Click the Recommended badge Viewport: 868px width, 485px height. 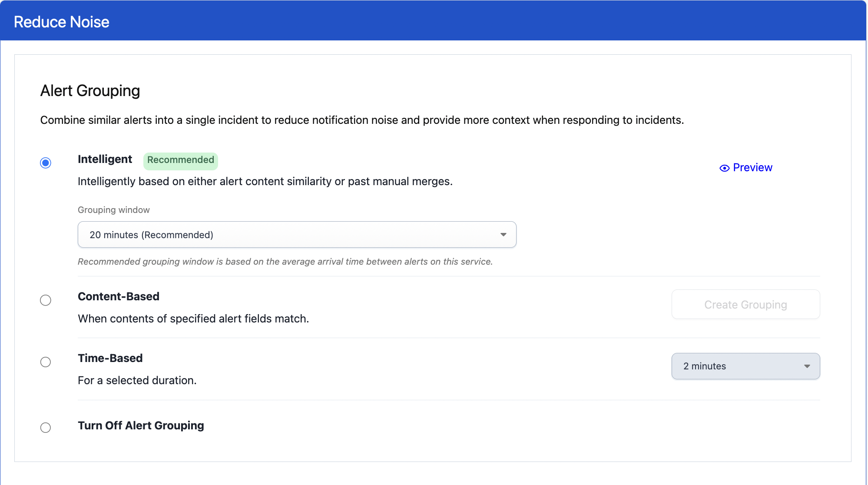180,160
